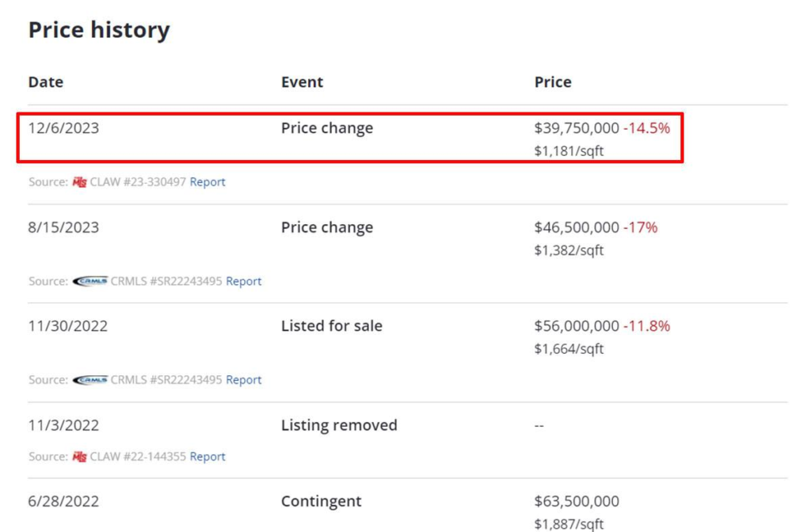Screen dimensions: 811x532
Task: Click the $56,000,000 listing price
Action: [577, 326]
